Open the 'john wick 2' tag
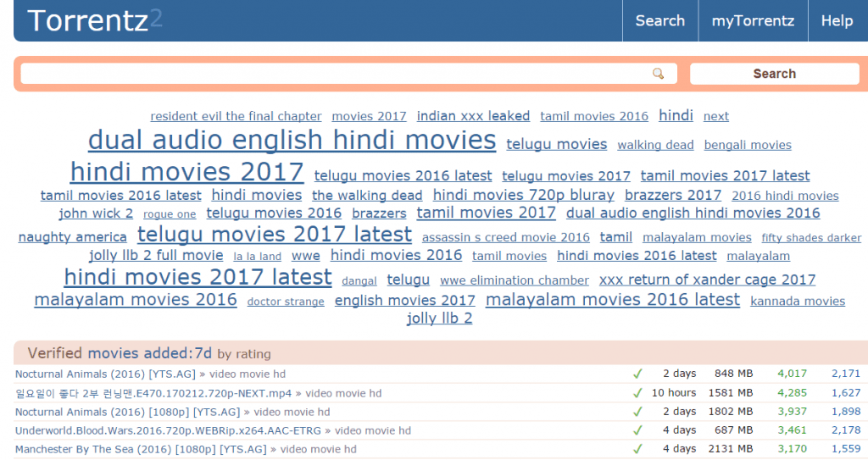 (x=96, y=213)
